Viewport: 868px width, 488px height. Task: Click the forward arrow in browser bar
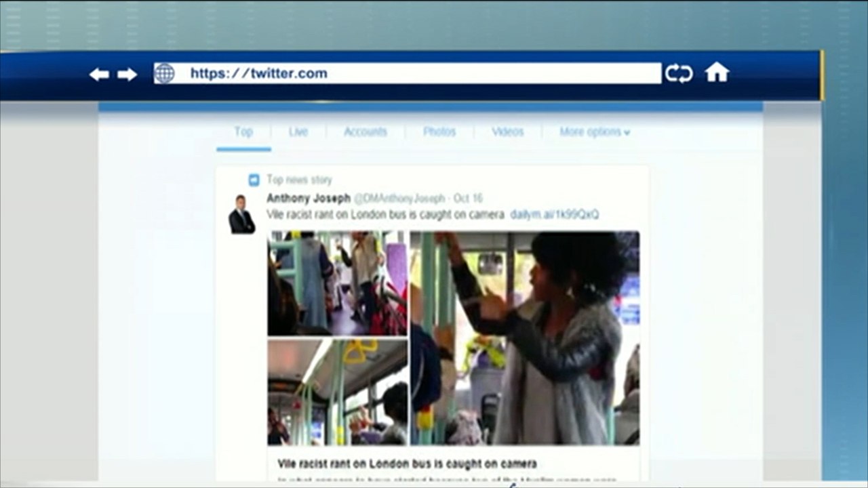pyautogui.click(x=127, y=75)
